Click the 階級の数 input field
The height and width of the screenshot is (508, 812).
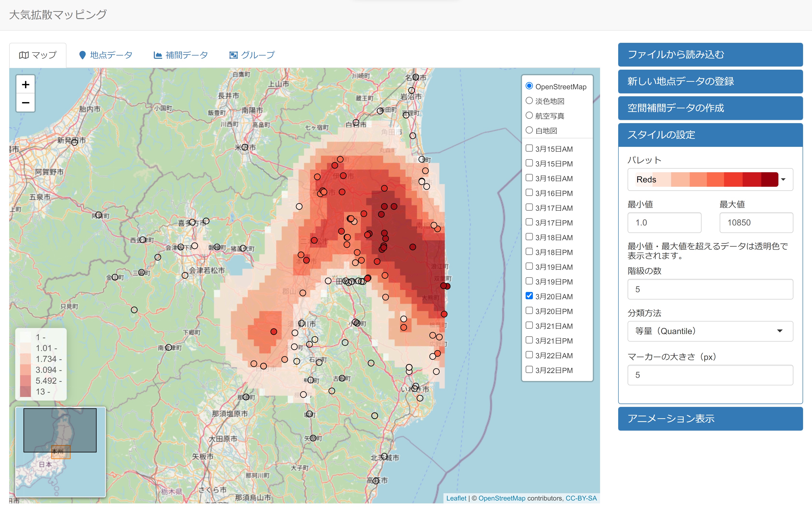click(710, 289)
